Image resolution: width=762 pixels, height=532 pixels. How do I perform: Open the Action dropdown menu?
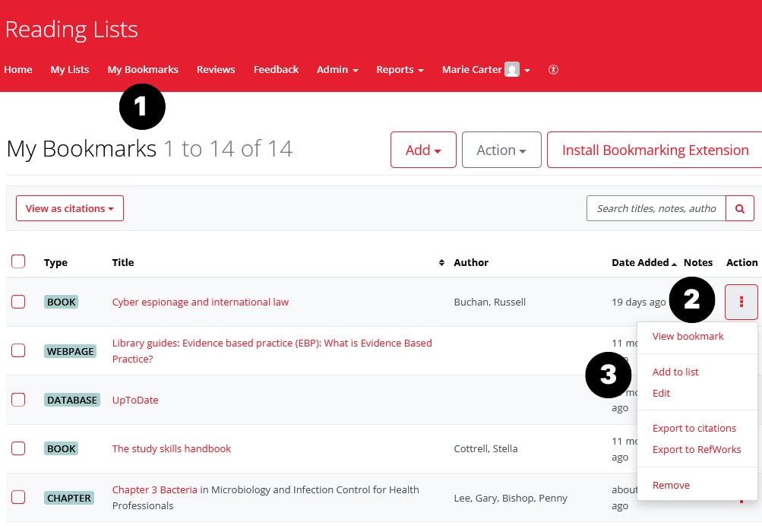pyautogui.click(x=501, y=150)
